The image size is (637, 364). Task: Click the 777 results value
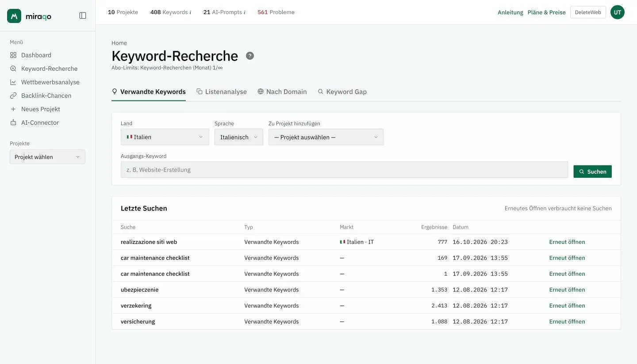point(442,242)
